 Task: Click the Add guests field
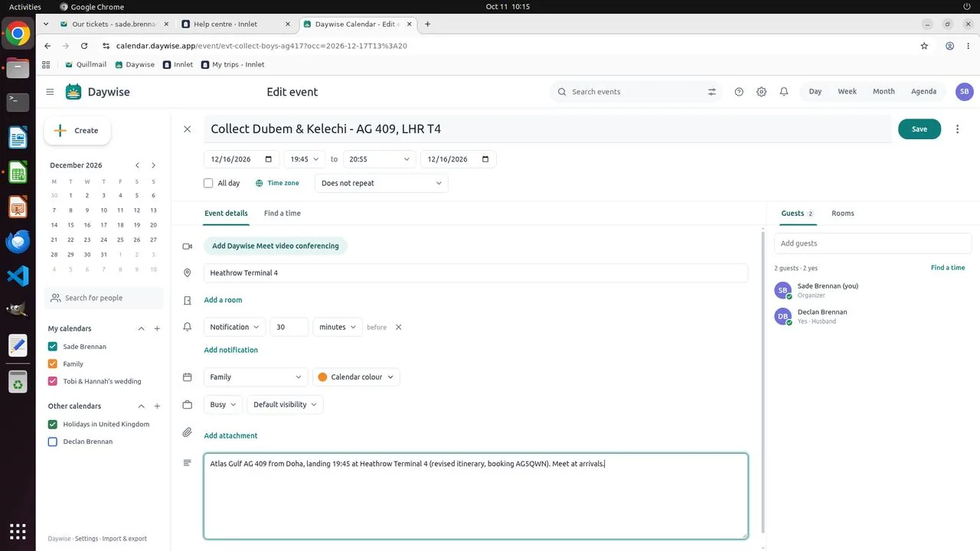tap(873, 243)
